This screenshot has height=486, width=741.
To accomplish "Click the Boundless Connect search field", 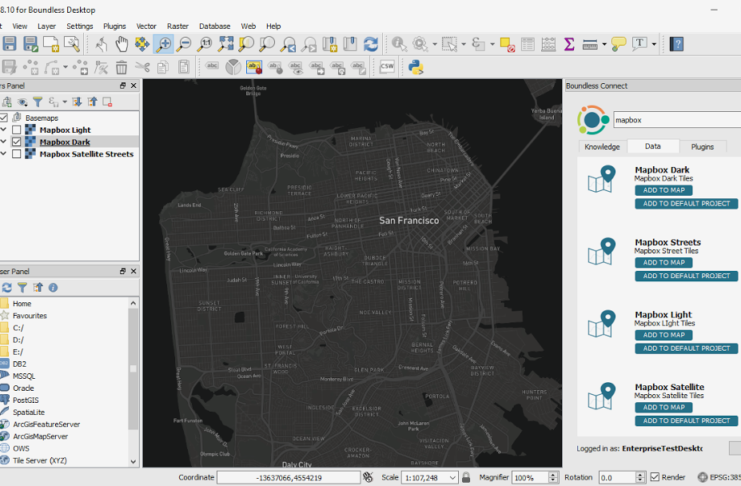I will [x=677, y=120].
